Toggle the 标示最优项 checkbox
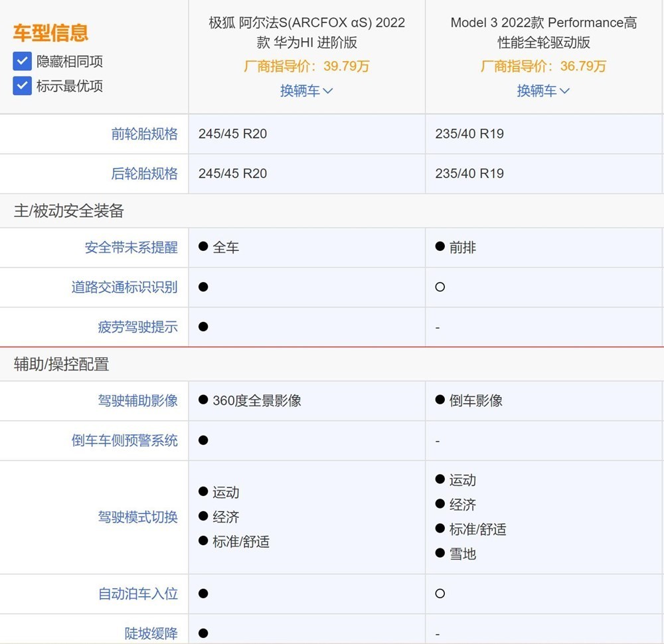This screenshot has height=644, width=664. (23, 86)
